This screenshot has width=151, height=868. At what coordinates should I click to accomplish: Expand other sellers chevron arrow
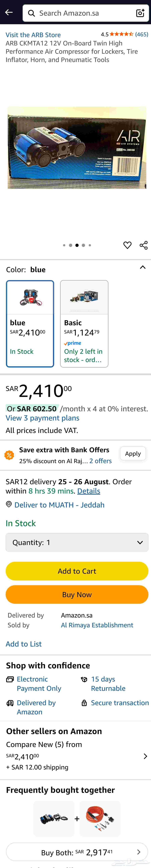pyautogui.click(x=145, y=756)
